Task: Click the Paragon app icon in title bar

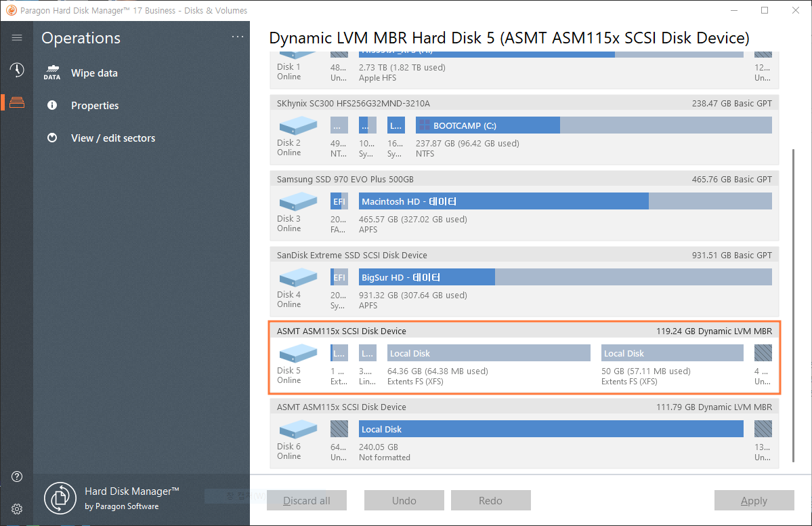Action: click(11, 10)
